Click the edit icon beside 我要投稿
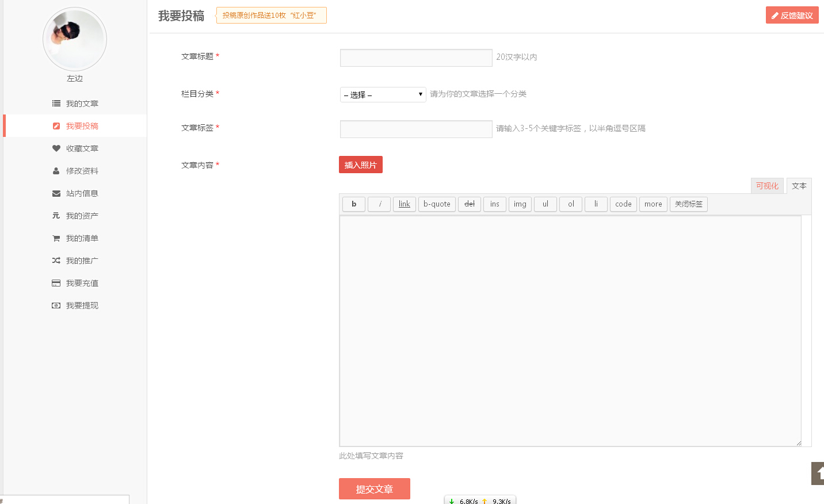This screenshot has height=504, width=824. [x=56, y=126]
